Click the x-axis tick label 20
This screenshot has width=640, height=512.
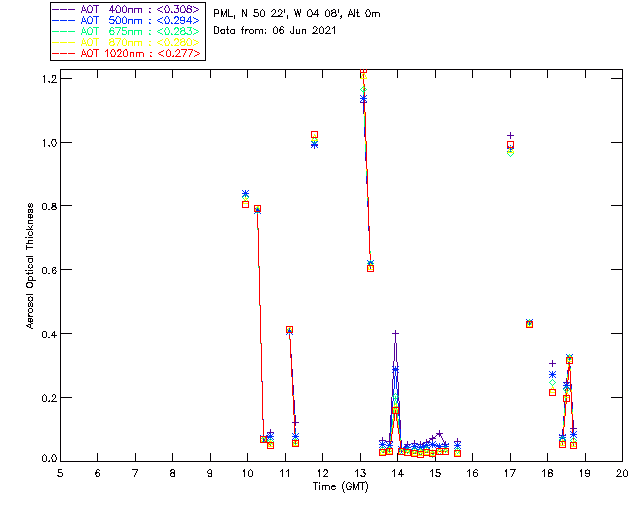622,473
